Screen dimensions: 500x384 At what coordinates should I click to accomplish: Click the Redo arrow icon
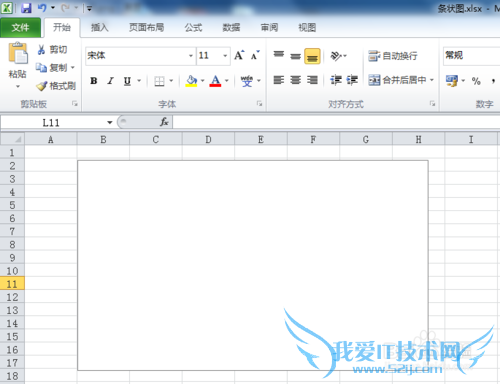[65, 7]
